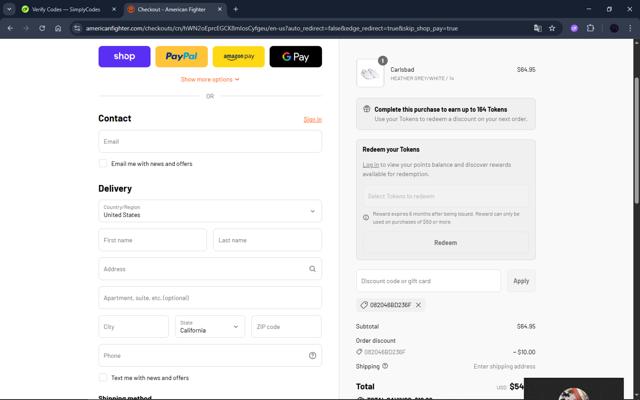This screenshot has height=400, width=640.
Task: Pay with Google Pay button
Action: pos(296,56)
